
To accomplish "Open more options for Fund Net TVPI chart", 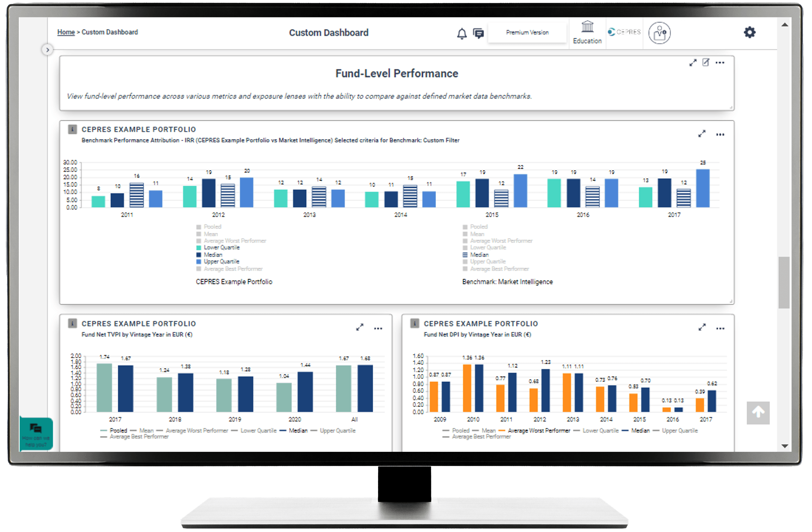I will coord(378,329).
